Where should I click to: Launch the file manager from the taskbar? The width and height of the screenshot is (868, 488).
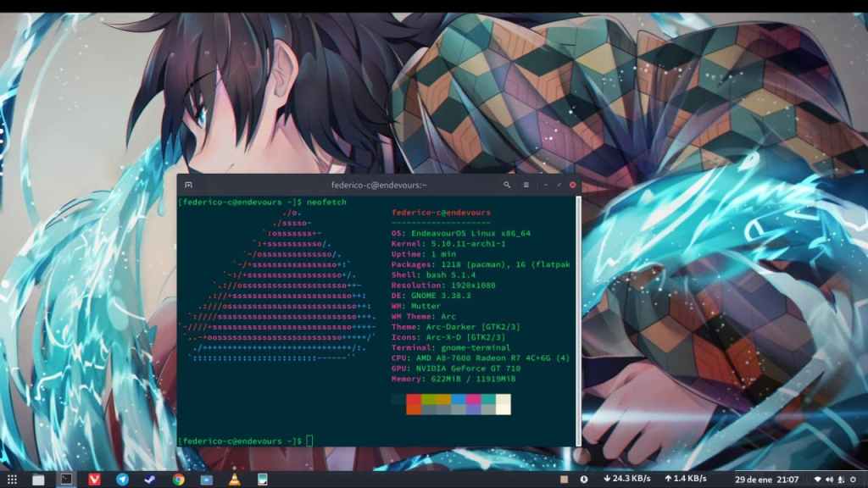coord(38,480)
